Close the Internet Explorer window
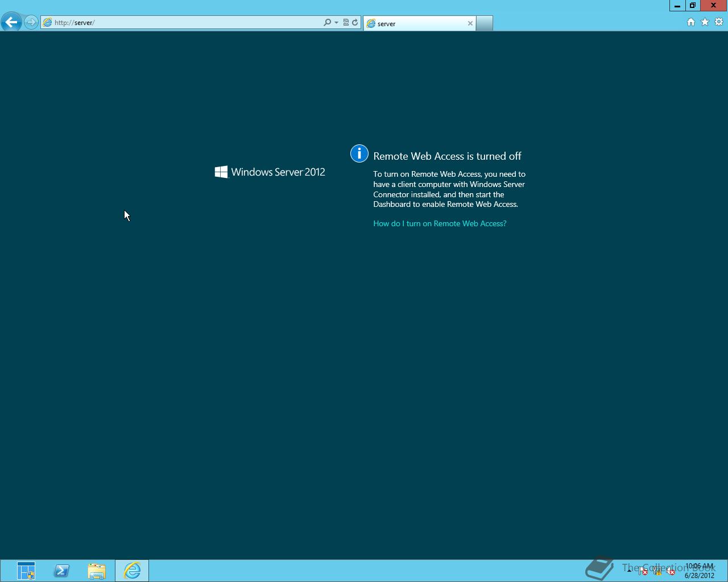 click(713, 5)
